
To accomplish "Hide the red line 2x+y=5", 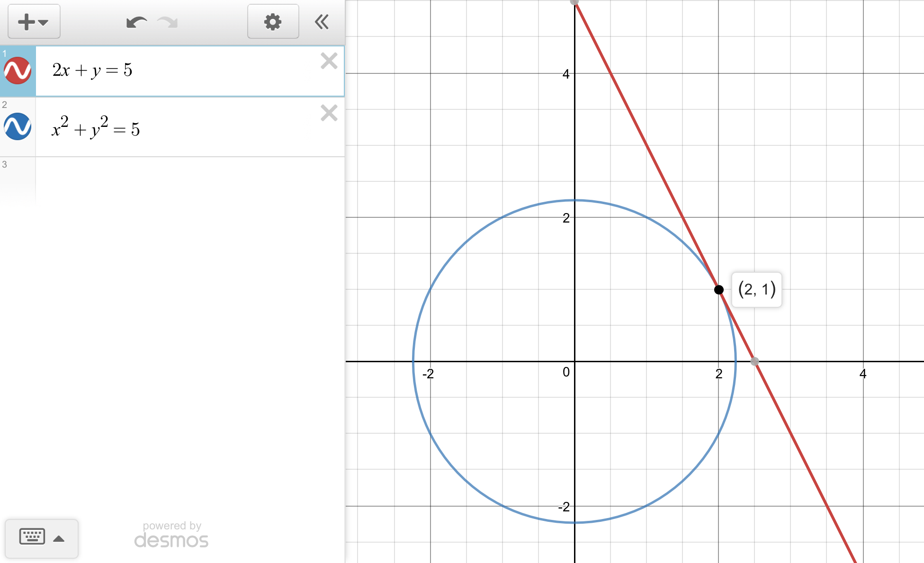I will click(x=18, y=71).
